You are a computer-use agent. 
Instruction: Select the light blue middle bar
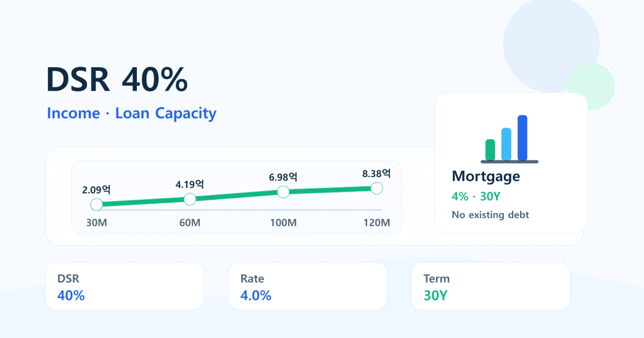tap(506, 144)
